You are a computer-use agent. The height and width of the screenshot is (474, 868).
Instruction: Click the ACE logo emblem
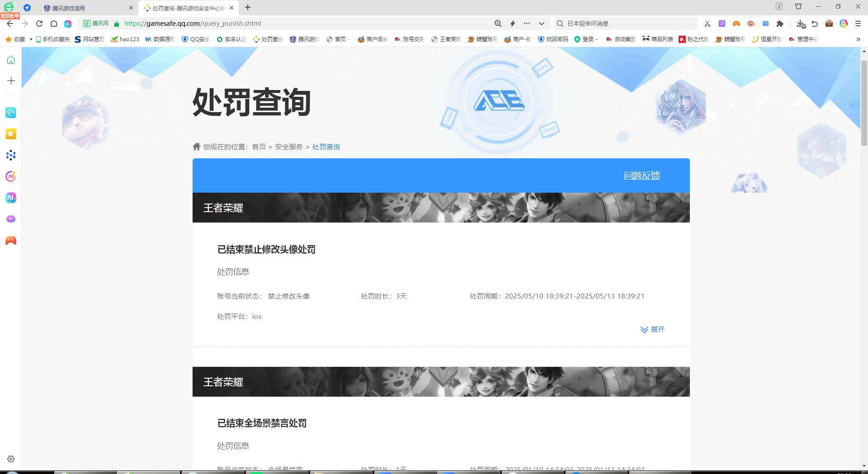click(x=499, y=101)
